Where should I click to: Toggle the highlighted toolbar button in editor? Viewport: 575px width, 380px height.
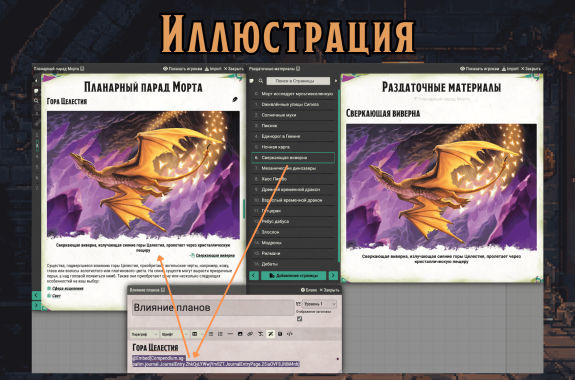(270, 334)
